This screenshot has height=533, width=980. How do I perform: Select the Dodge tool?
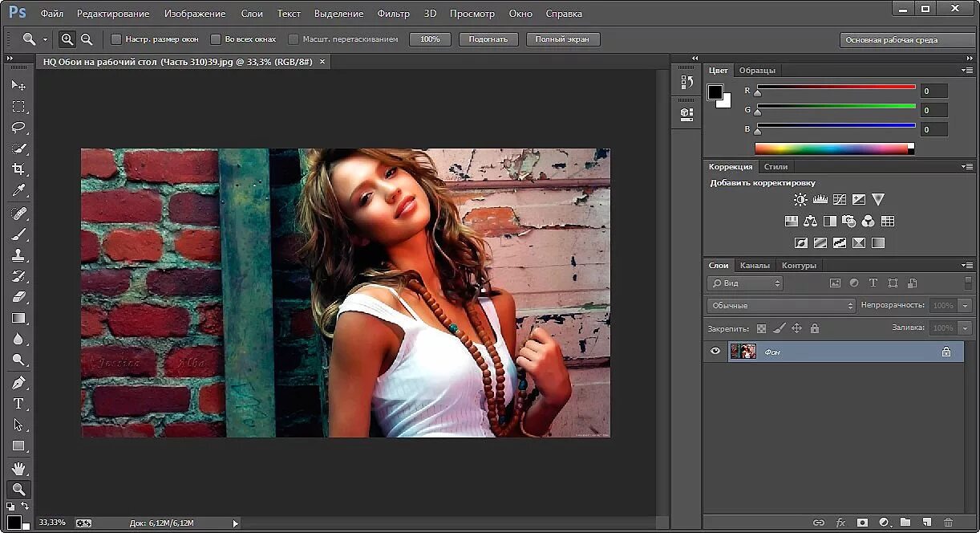[18, 360]
